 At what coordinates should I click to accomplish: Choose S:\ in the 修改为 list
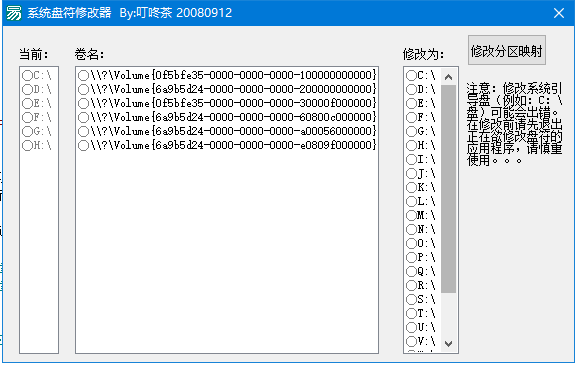coord(421,299)
